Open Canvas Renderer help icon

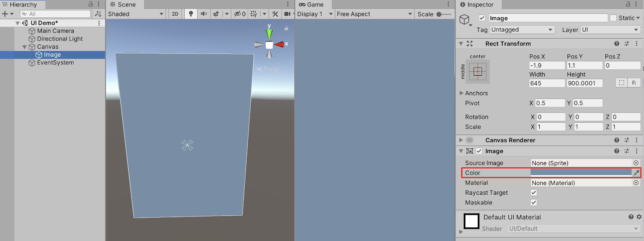click(617, 140)
